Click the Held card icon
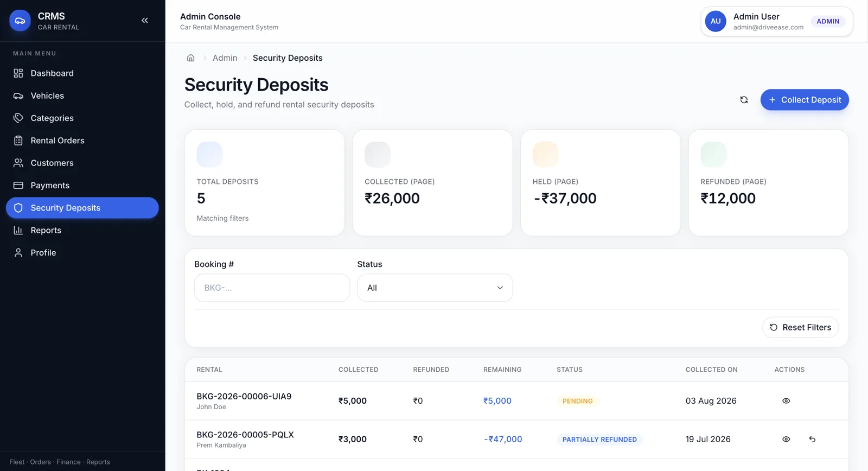868x471 pixels. (545, 154)
